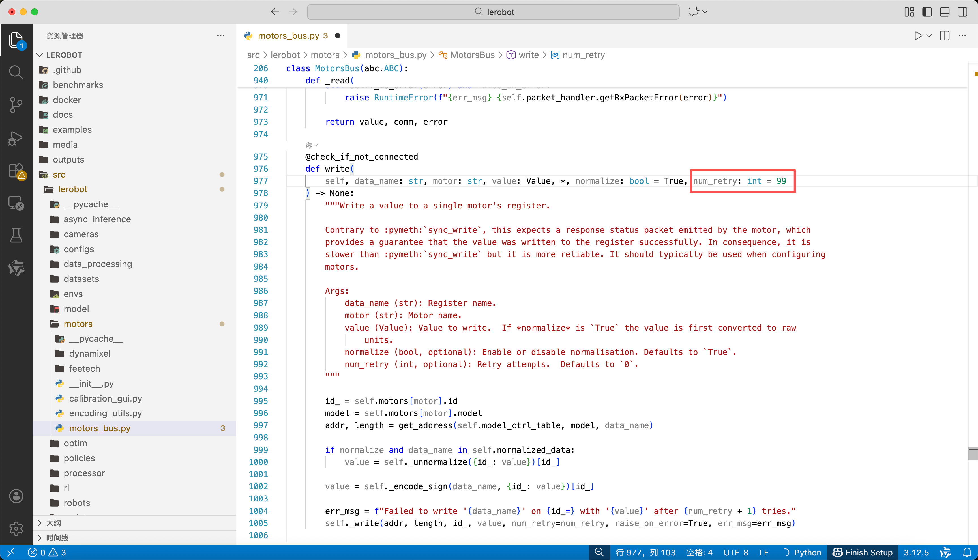Image resolution: width=978 pixels, height=560 pixels.
Task: Click the lerobot command center search box
Action: point(493,12)
